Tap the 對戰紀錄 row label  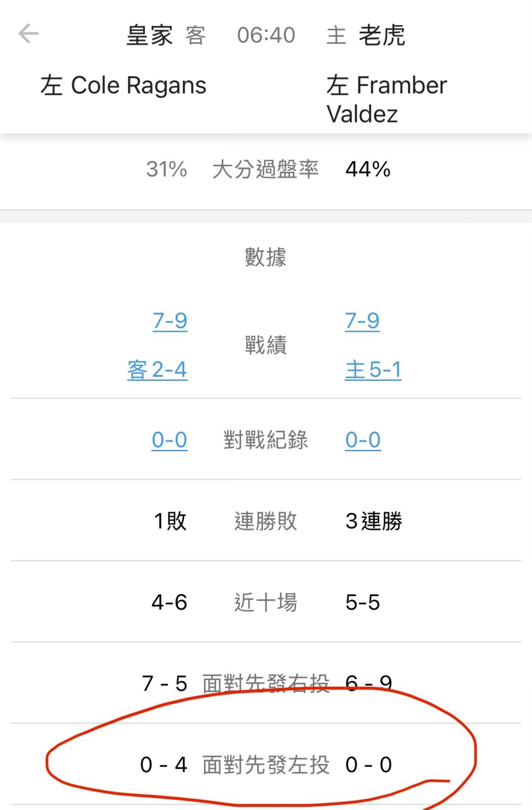(266, 440)
